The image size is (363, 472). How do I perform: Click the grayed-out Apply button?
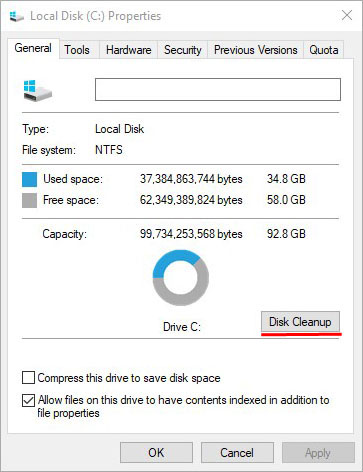318,453
